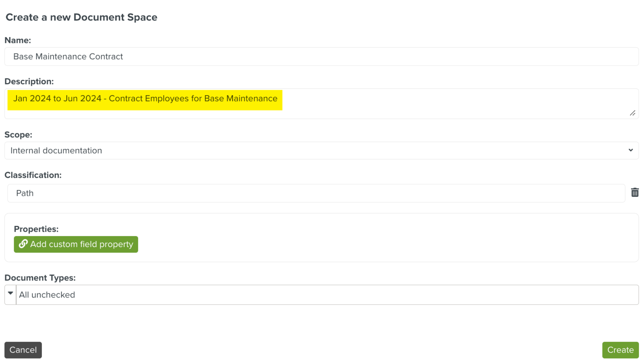Delete the classification Path row with trash icon
Viewport: 644px width, 364px height.
pos(635,193)
